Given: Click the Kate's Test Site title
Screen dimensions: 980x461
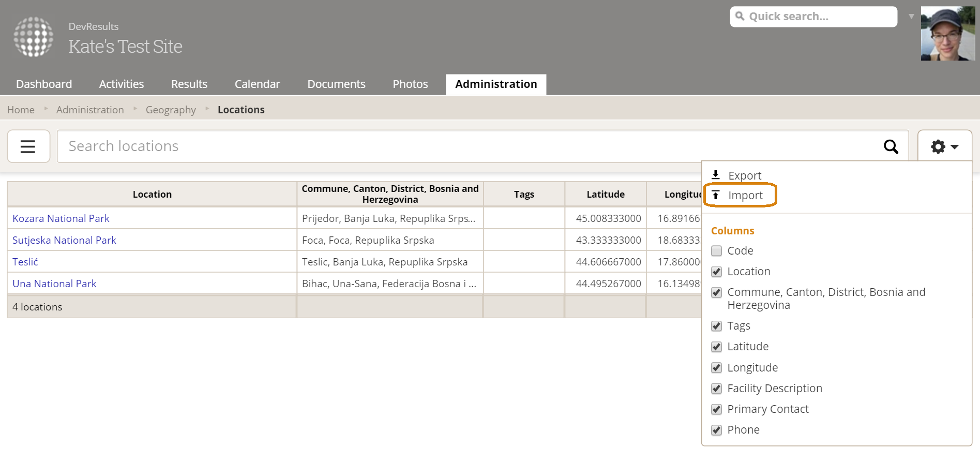Looking at the screenshot, I should 125,47.
